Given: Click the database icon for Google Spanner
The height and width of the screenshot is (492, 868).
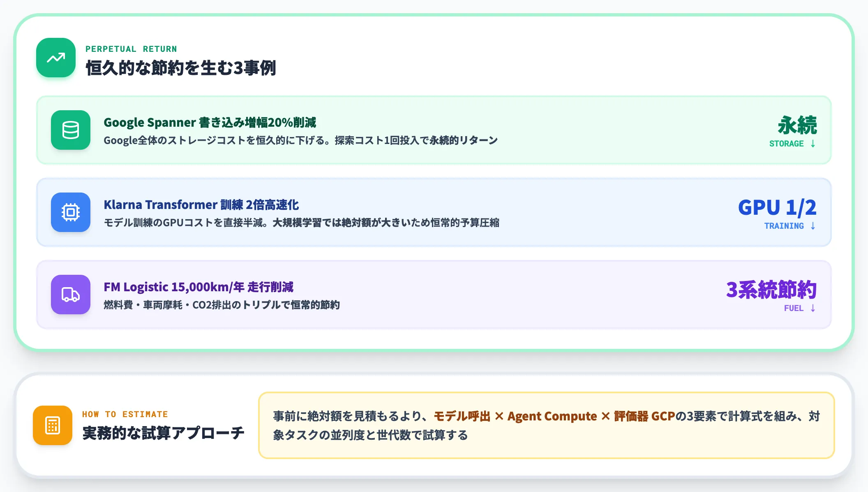Looking at the screenshot, I should pos(71,130).
